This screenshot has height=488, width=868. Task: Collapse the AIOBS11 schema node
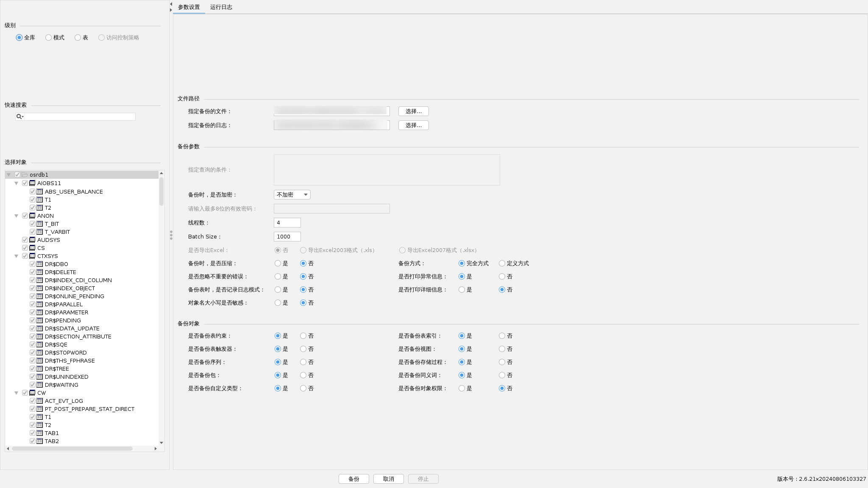click(x=17, y=183)
